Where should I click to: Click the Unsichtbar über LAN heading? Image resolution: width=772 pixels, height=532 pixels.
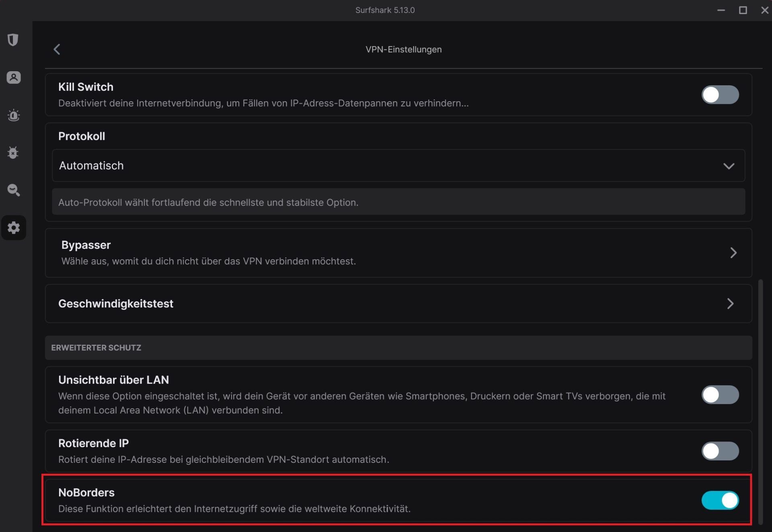[113, 380]
